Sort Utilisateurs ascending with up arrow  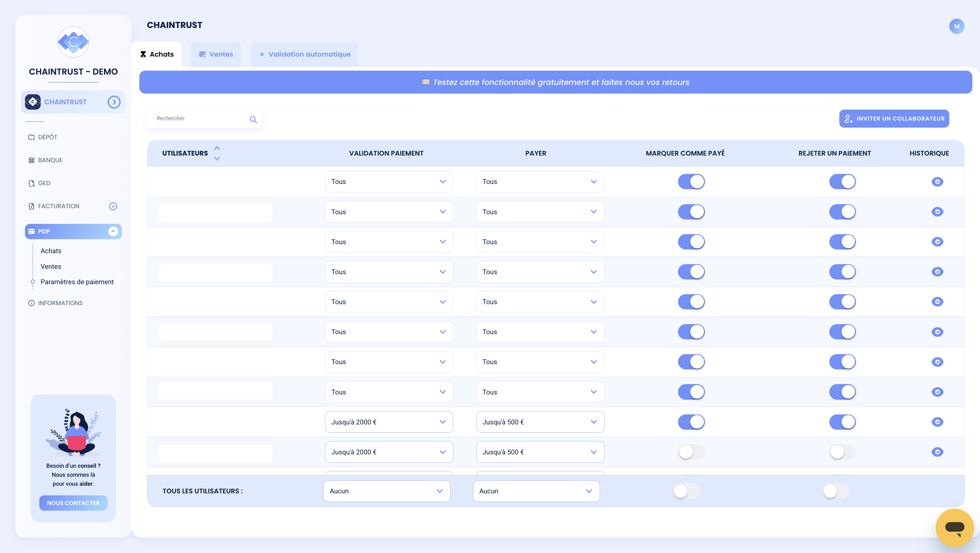[x=217, y=148]
